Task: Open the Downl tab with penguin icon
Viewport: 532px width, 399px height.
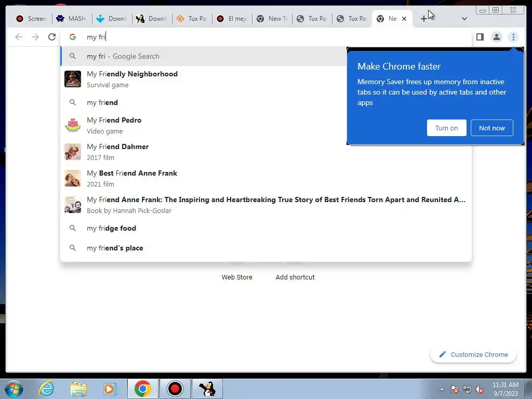Action: pos(152,19)
